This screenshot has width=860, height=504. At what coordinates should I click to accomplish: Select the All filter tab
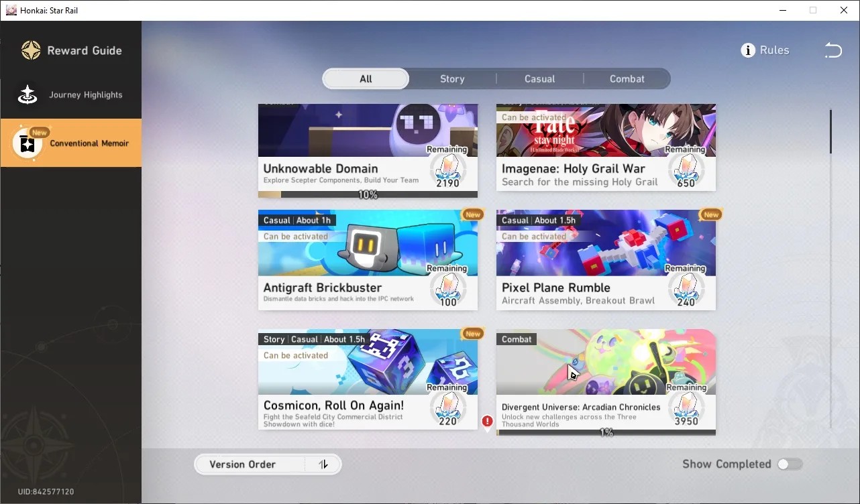coord(366,79)
